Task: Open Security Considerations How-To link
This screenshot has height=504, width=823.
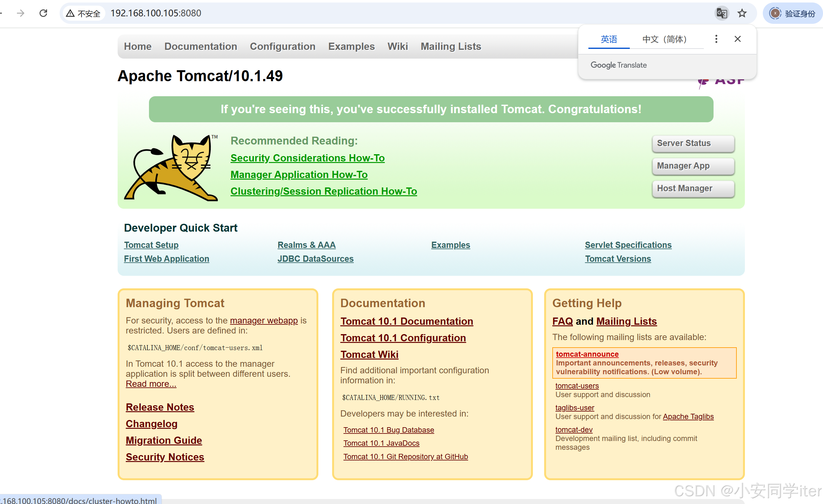Action: tap(307, 158)
